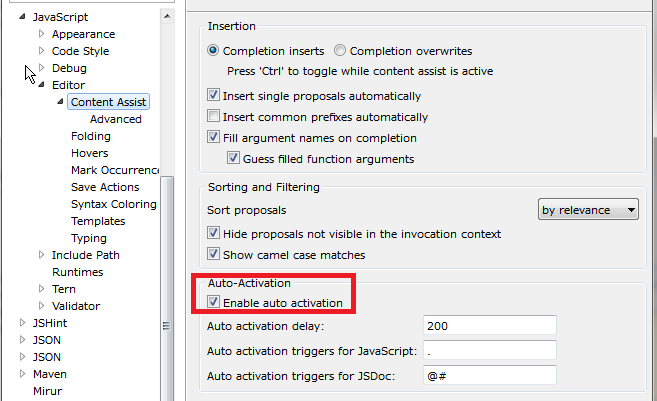Open the Sort proposals dropdown

click(588, 210)
